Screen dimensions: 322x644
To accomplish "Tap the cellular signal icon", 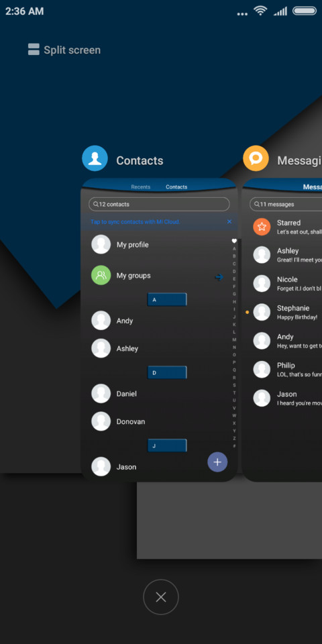I will (280, 11).
